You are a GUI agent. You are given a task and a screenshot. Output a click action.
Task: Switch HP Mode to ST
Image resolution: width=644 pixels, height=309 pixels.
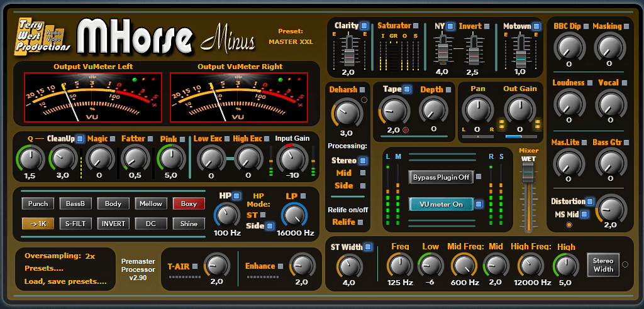[264, 215]
